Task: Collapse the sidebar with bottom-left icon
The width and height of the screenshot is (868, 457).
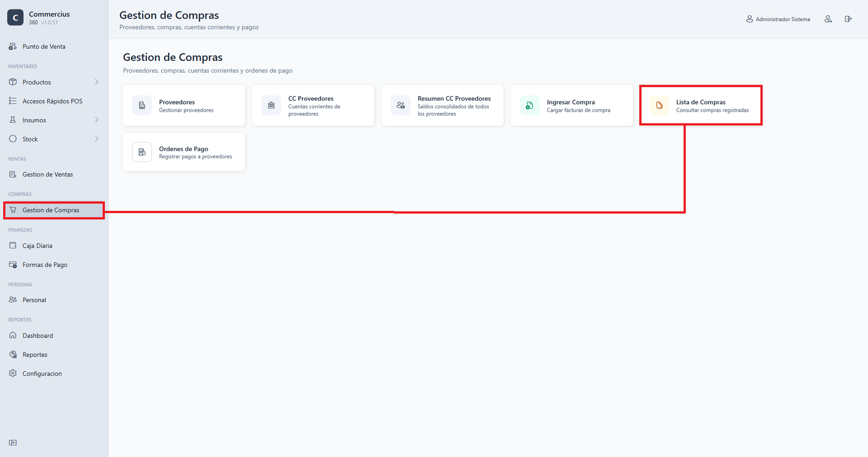Action: (13, 442)
